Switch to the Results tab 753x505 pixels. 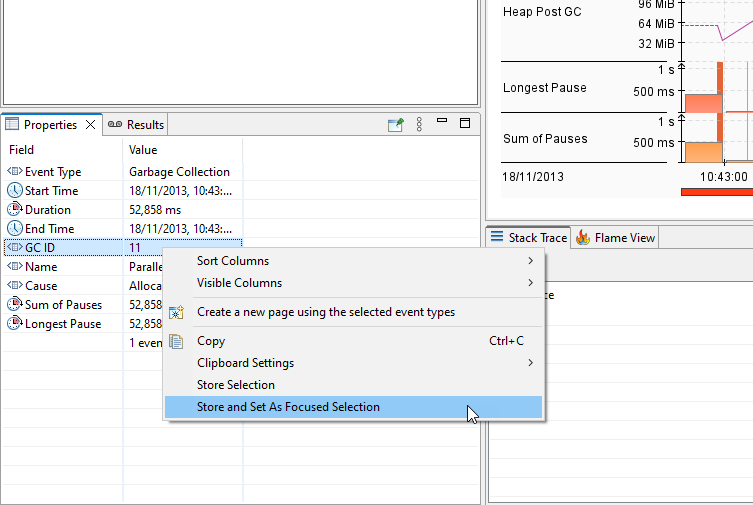(x=137, y=125)
